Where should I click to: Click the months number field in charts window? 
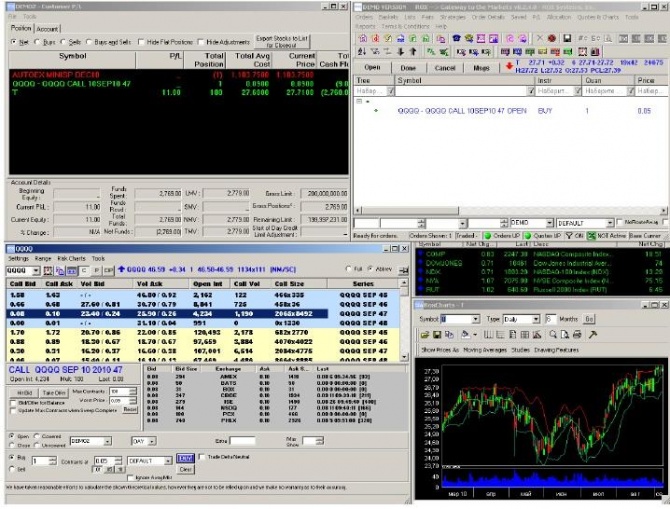[550, 319]
